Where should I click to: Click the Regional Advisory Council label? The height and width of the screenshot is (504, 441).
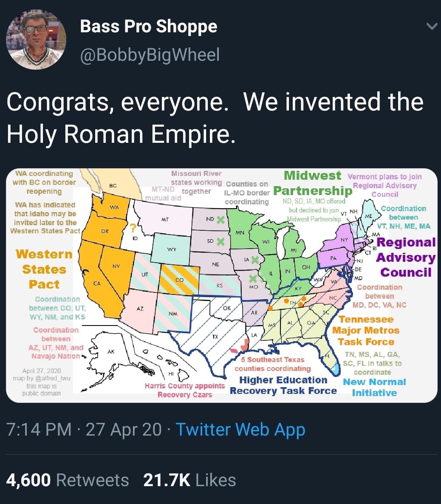click(x=406, y=257)
